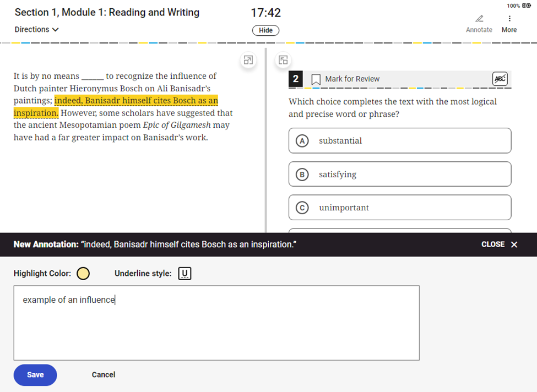Screen dimensions: 537x392
Task: Select answer choice A, substantial
Action: [399, 140]
